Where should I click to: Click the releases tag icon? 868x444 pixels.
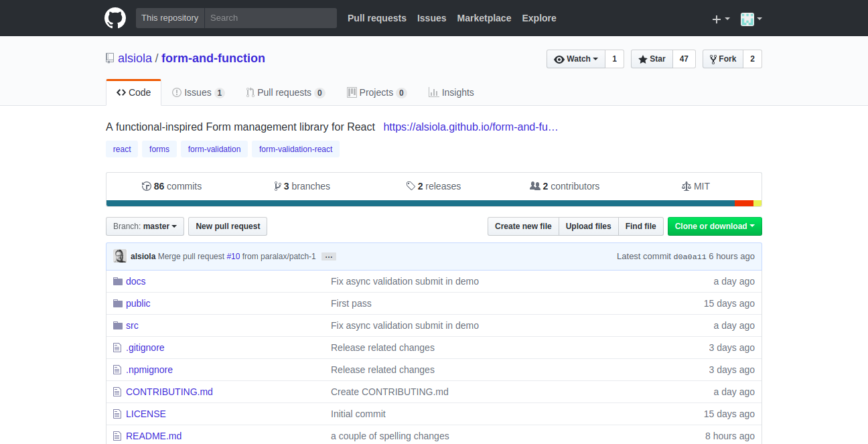pos(411,186)
